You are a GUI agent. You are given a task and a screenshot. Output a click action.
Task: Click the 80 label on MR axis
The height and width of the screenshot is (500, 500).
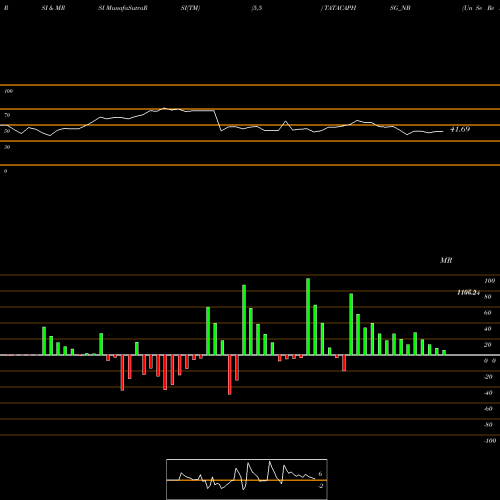(x=488, y=297)
